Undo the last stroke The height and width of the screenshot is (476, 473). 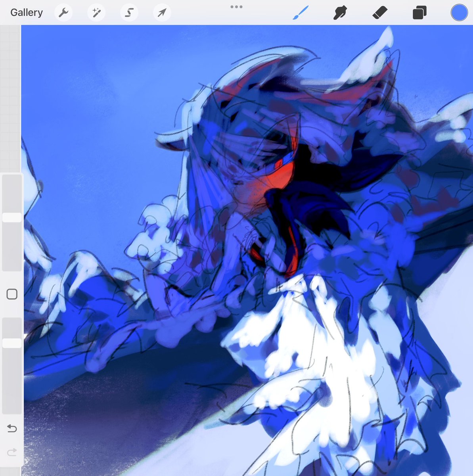(12, 428)
